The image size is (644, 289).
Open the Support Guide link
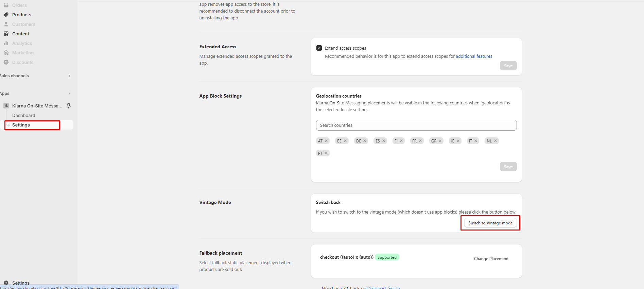tap(384, 287)
